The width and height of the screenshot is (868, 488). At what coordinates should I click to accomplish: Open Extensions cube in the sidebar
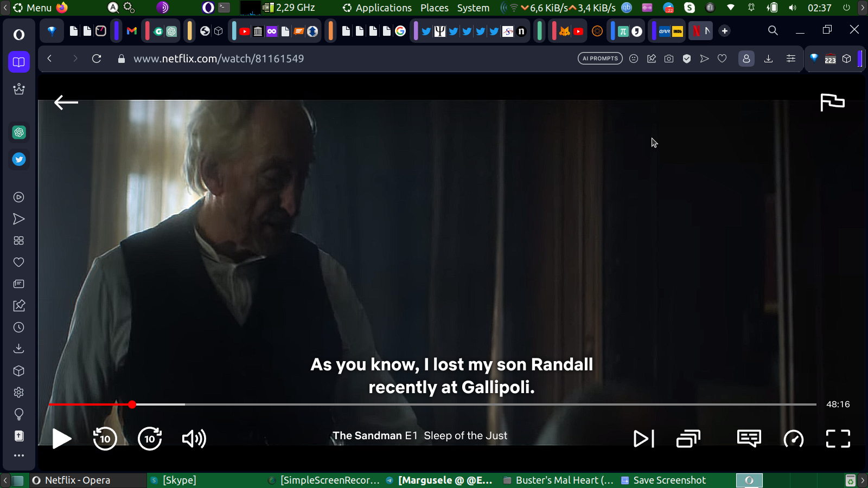pyautogui.click(x=19, y=371)
